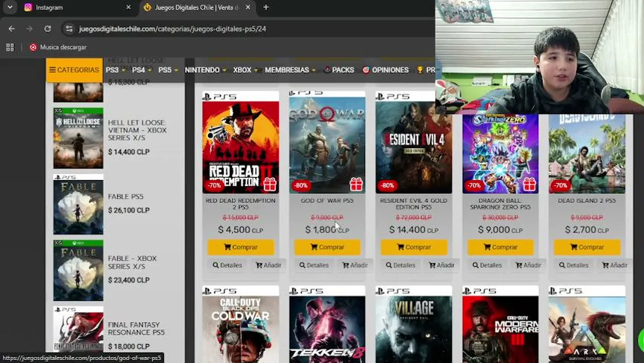
Task: Click RED DEAD REDEMPTION 2 PS5 title
Action: tap(240, 204)
